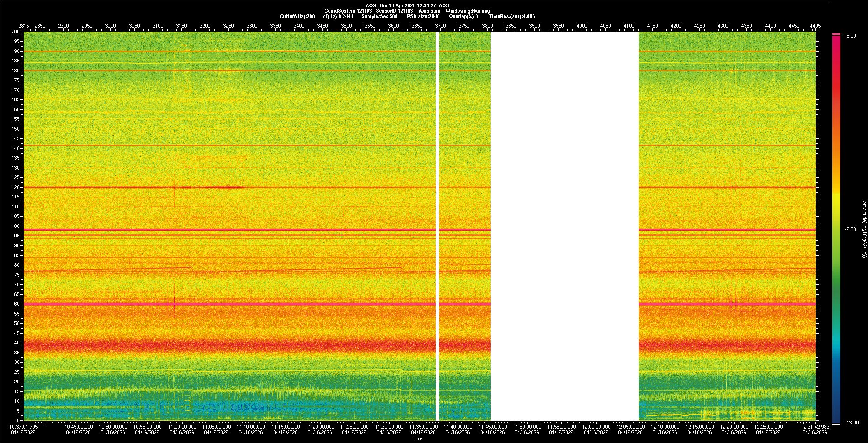Click the Cutoff(Hz):200 header text
Viewport: 868px width, 443px height.
coord(297,17)
